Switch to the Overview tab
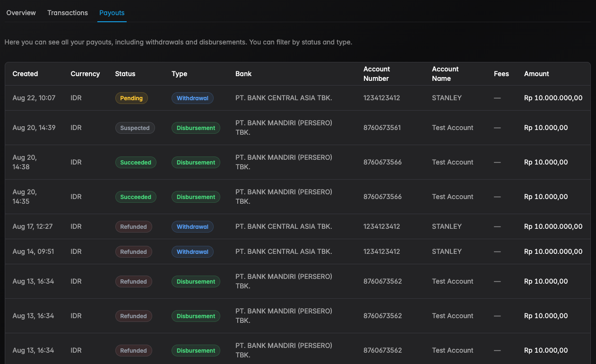Viewport: 596px width, 364px height. click(x=21, y=13)
